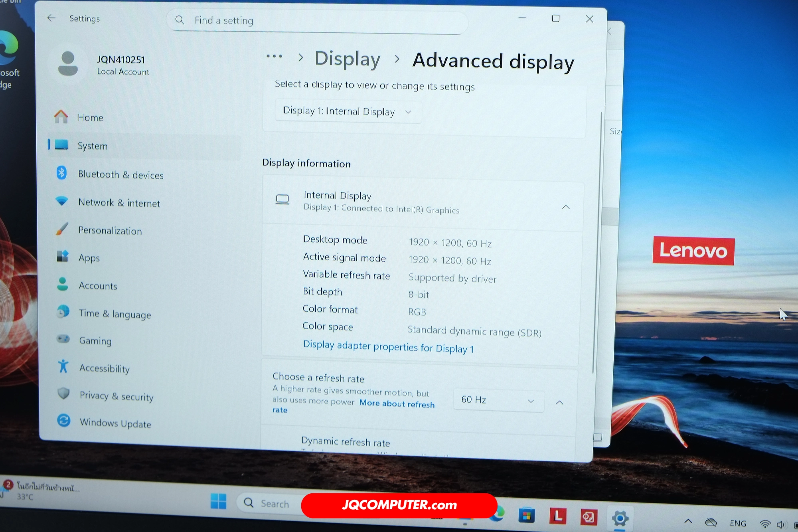The height and width of the screenshot is (532, 798).
Task: Open the 60 Hz refresh rate dropdown
Action: pos(498,400)
